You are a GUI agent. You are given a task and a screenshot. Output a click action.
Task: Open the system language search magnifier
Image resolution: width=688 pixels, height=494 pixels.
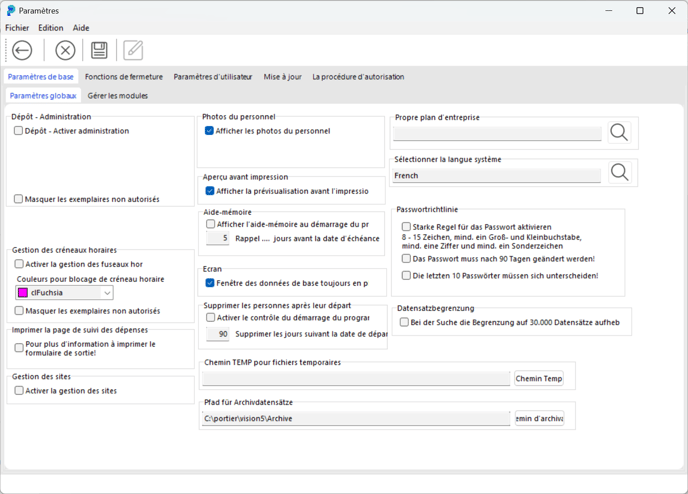[x=620, y=172]
